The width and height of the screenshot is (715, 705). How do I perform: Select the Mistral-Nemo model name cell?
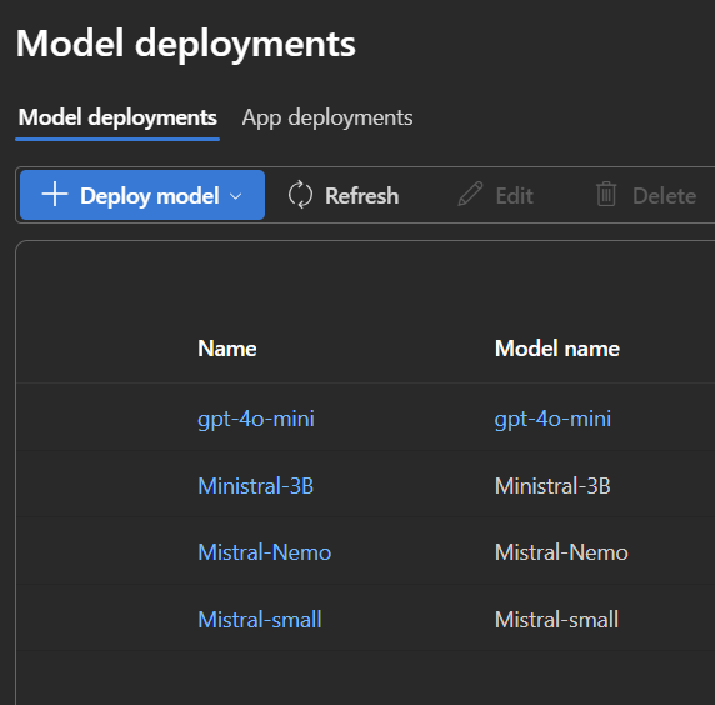coord(561,553)
